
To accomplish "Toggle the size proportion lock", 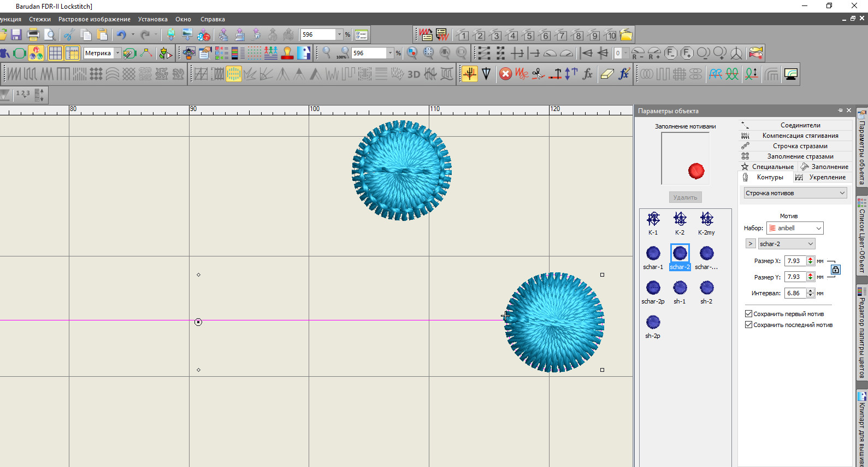I will (x=835, y=270).
